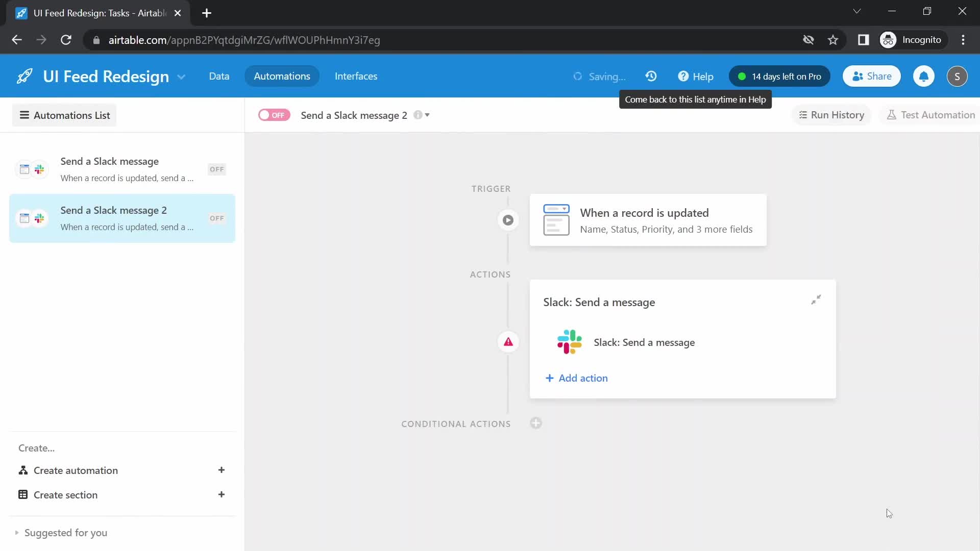Open user account avatar S
The height and width of the screenshot is (551, 980).
coord(957,77)
